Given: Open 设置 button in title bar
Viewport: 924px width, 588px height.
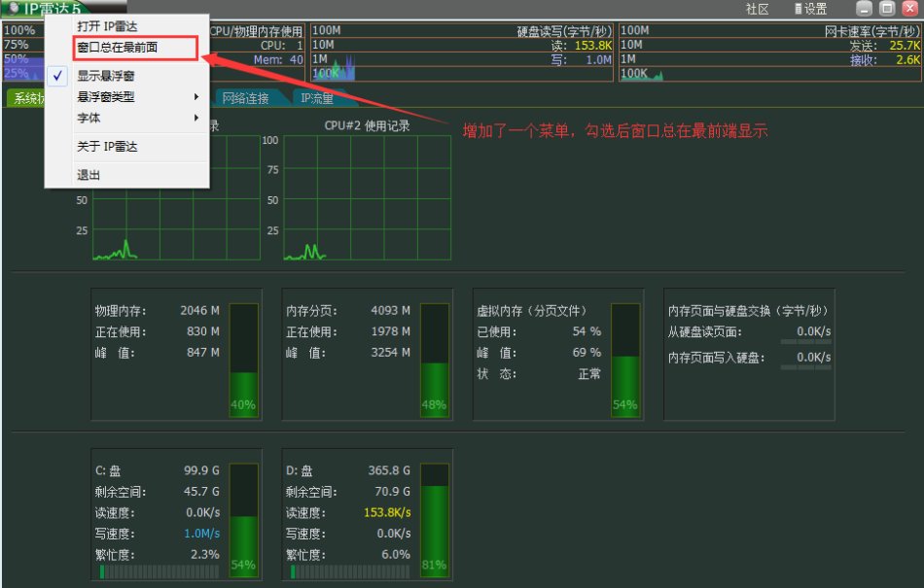Looking at the screenshot, I should pos(816,9).
